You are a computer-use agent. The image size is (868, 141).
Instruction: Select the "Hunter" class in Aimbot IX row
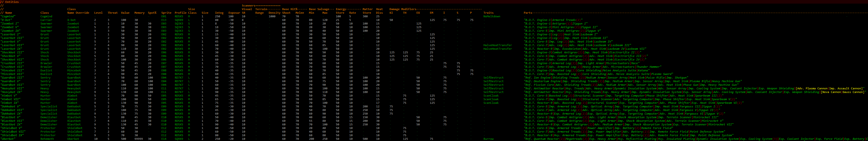(x=46, y=103)
